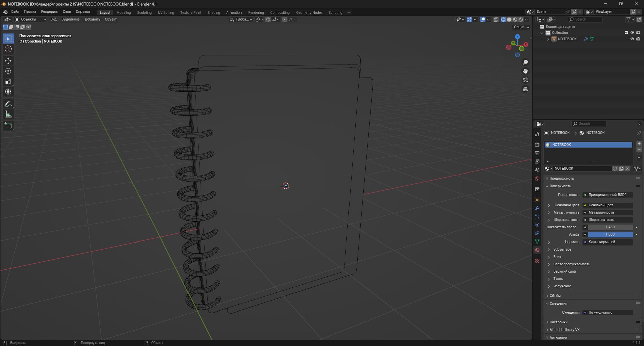Toggle viewport overlays visibility
The width and height of the screenshot is (644, 346).
click(x=483, y=20)
